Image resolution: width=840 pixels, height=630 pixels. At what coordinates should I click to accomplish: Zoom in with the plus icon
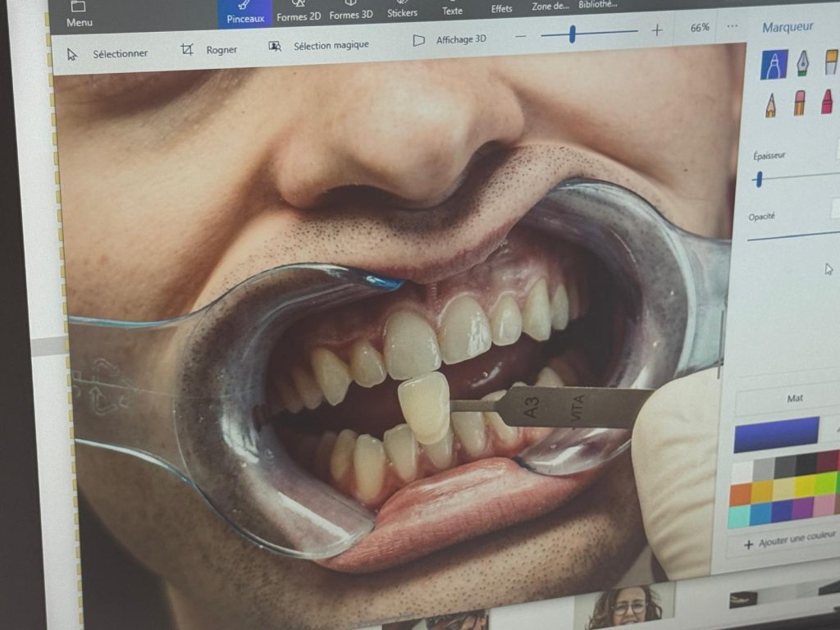tap(657, 30)
